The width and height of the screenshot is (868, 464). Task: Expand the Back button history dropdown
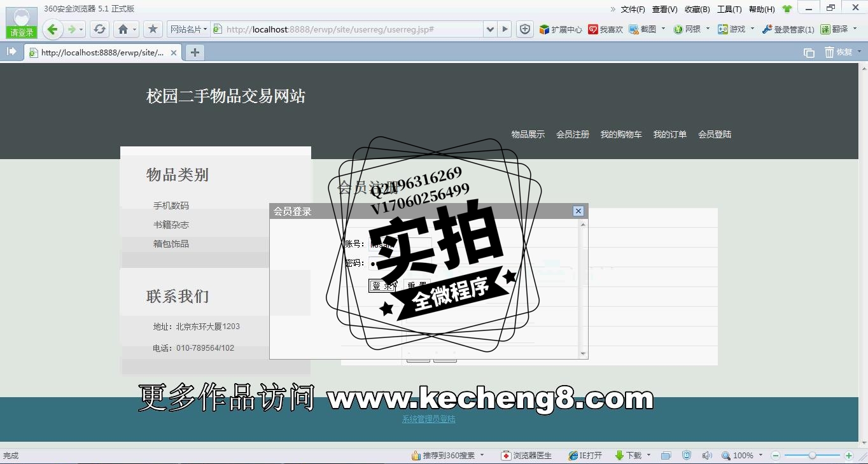click(x=81, y=30)
